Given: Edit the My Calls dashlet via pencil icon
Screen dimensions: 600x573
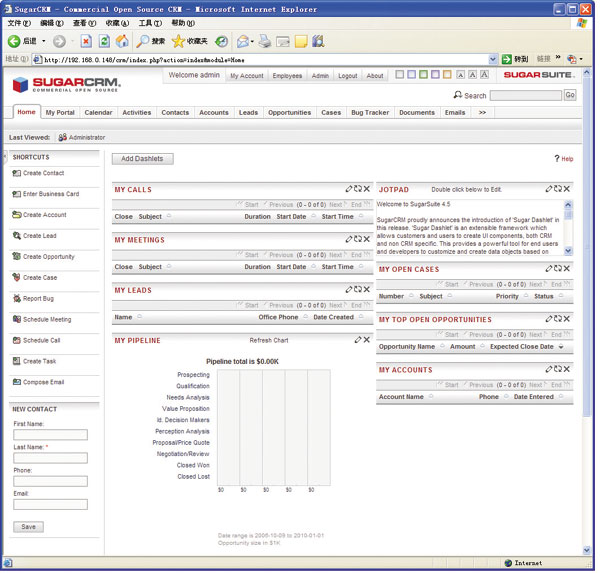Looking at the screenshot, I should [x=349, y=189].
